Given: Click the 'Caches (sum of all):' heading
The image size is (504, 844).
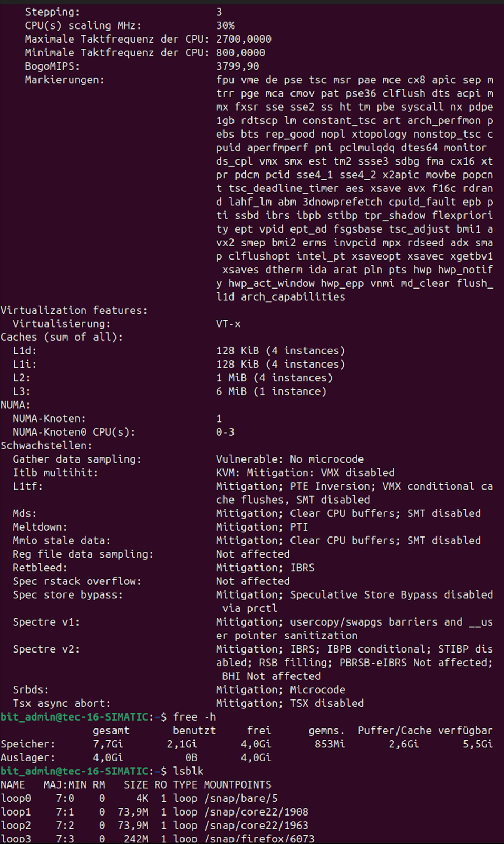Looking at the screenshot, I should pos(62,337).
